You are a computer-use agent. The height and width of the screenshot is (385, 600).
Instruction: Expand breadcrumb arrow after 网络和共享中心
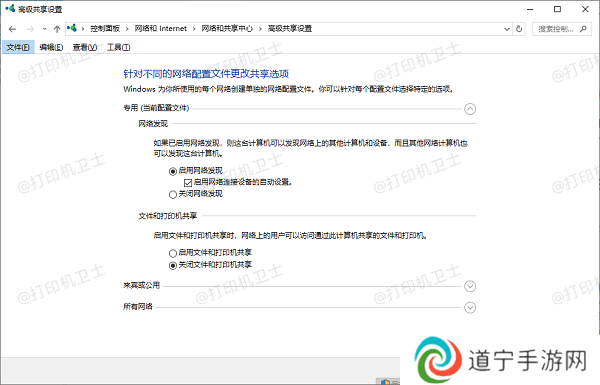click(260, 29)
